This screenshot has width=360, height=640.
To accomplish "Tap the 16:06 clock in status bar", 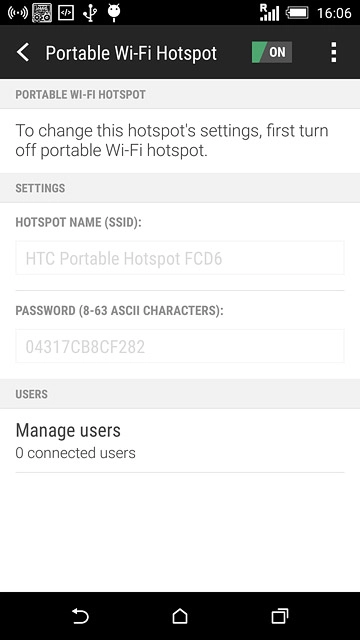I will click(x=334, y=13).
